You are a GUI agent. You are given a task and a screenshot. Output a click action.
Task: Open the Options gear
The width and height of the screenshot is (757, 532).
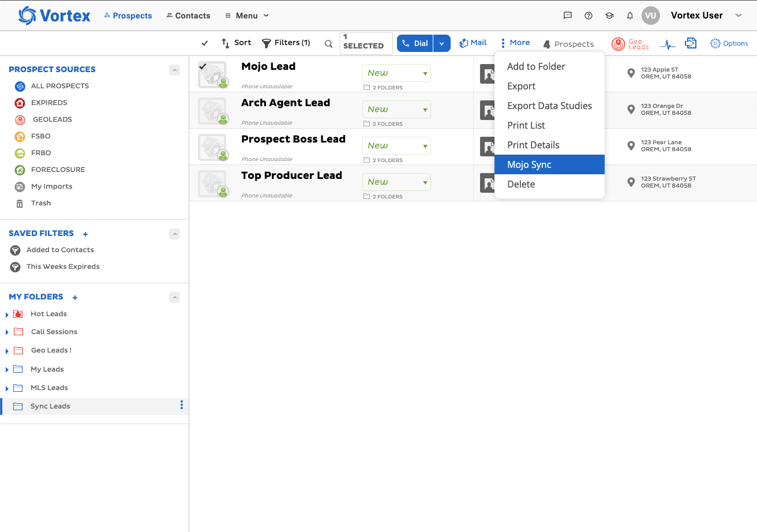729,43
